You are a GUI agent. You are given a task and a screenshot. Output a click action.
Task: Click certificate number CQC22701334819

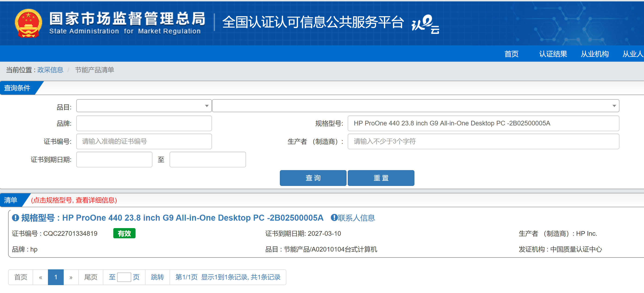(70, 233)
